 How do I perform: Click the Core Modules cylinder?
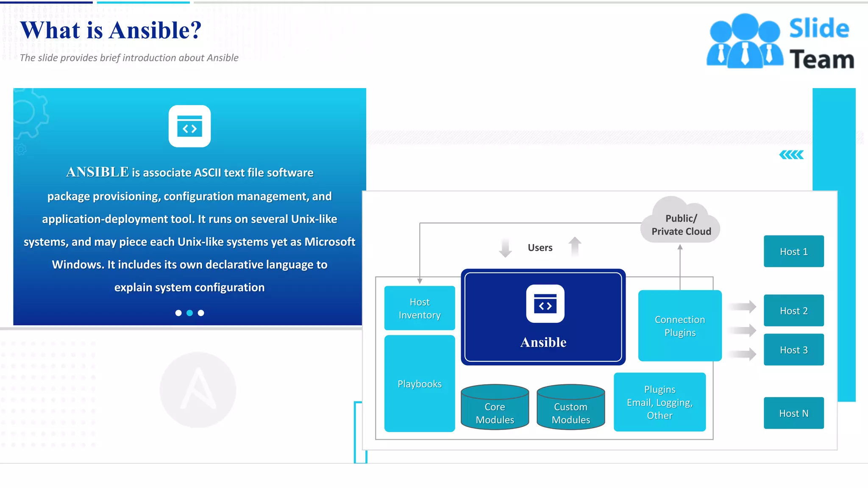click(495, 408)
